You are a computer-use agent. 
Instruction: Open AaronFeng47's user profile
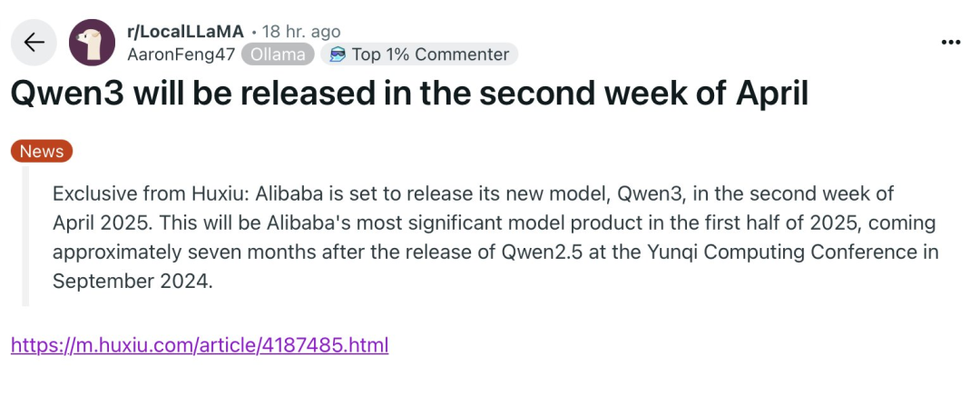pos(181,55)
